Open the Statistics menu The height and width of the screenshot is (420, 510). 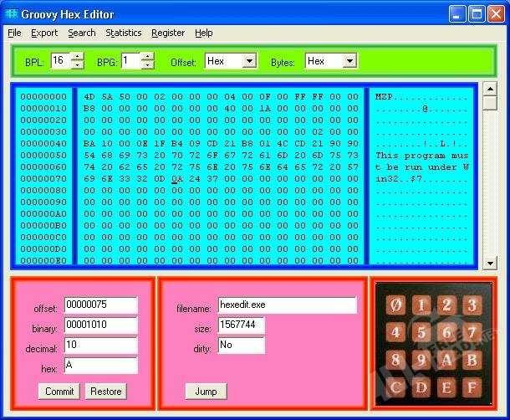point(124,33)
